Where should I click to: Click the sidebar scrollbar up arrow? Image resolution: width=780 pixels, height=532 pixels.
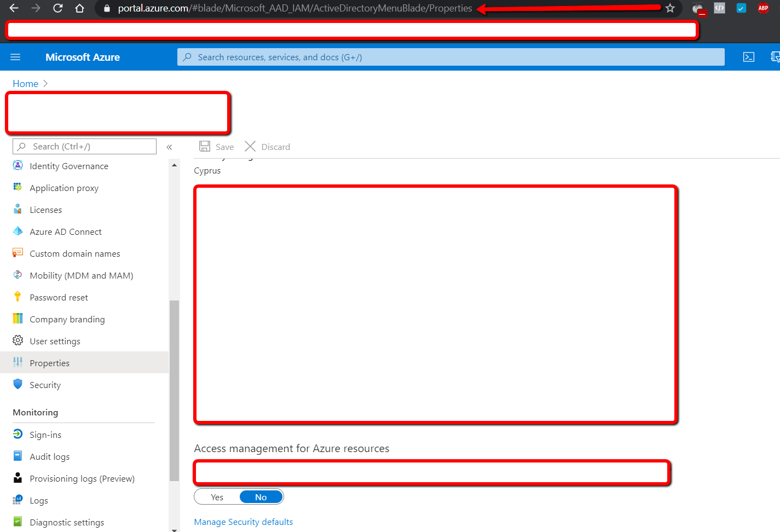tap(174, 165)
